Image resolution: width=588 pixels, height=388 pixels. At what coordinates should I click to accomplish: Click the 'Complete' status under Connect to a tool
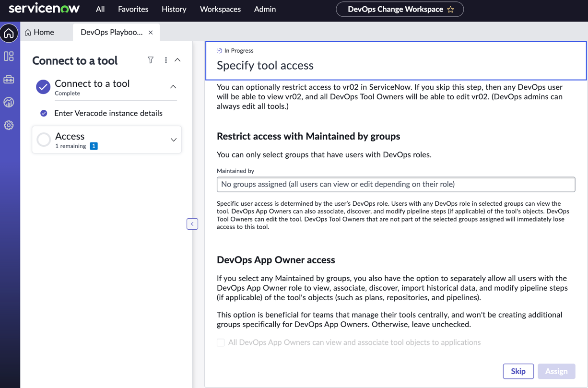[67, 93]
